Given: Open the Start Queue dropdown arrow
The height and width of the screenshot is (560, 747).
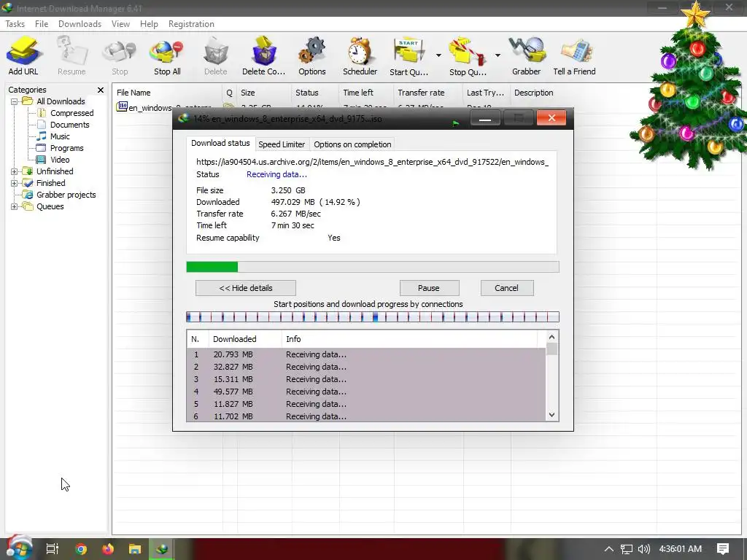Looking at the screenshot, I should coord(438,55).
